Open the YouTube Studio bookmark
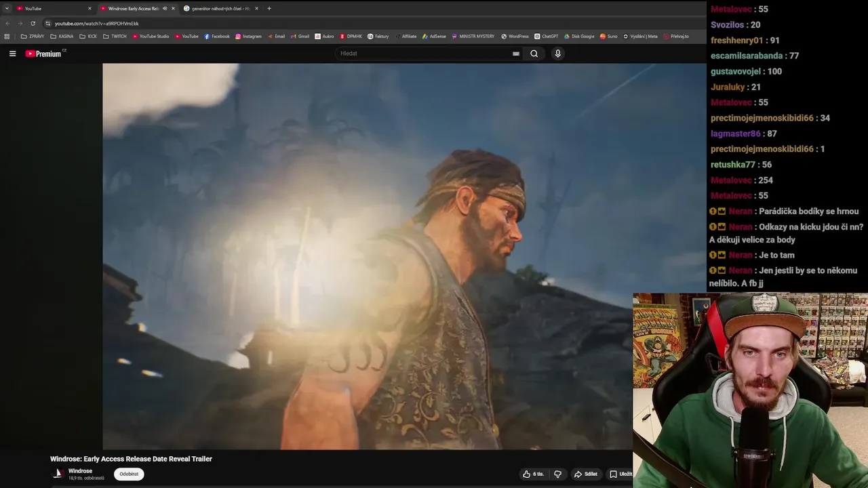This screenshot has height=488, width=868. pos(151,36)
